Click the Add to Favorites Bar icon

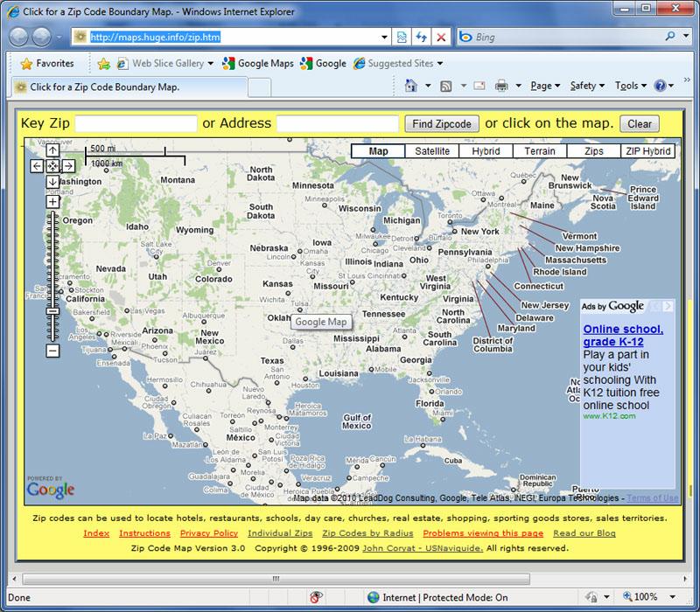click(x=103, y=64)
